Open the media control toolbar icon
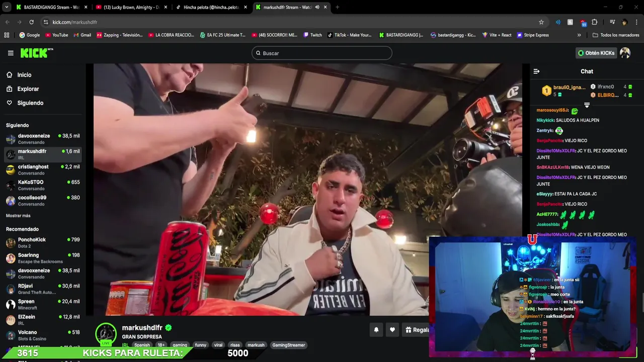Image resolution: width=644 pixels, height=362 pixels. [x=612, y=22]
